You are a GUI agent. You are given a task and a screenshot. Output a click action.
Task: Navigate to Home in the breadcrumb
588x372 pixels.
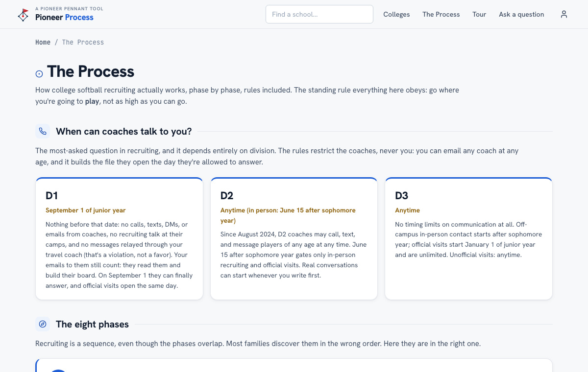tap(43, 42)
